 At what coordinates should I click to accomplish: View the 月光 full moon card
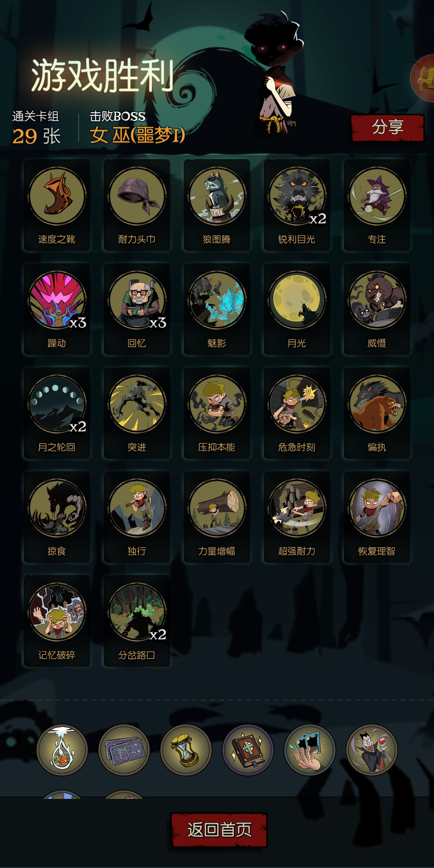[x=297, y=309]
